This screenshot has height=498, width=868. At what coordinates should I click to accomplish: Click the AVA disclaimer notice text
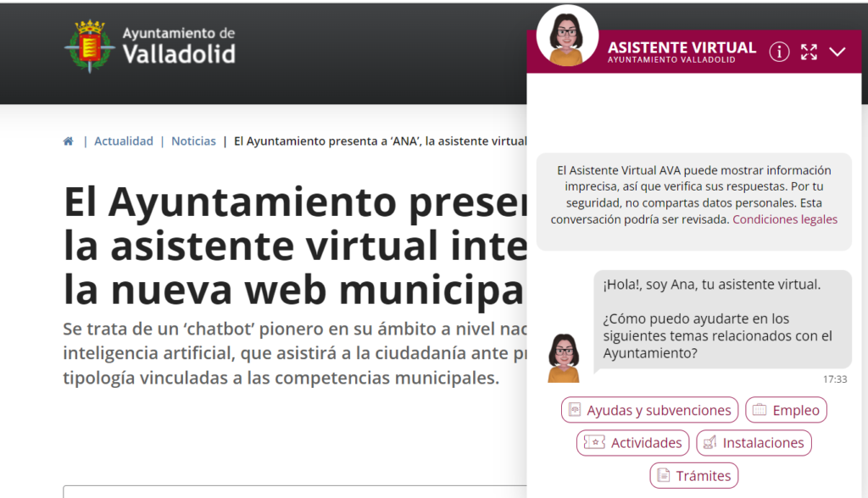click(693, 195)
